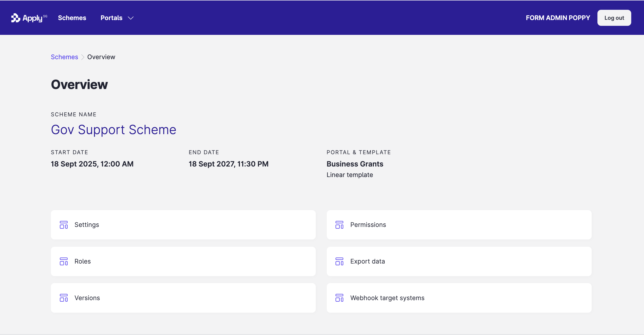Click the Settings card layout icon
644x335 pixels.
64,225
